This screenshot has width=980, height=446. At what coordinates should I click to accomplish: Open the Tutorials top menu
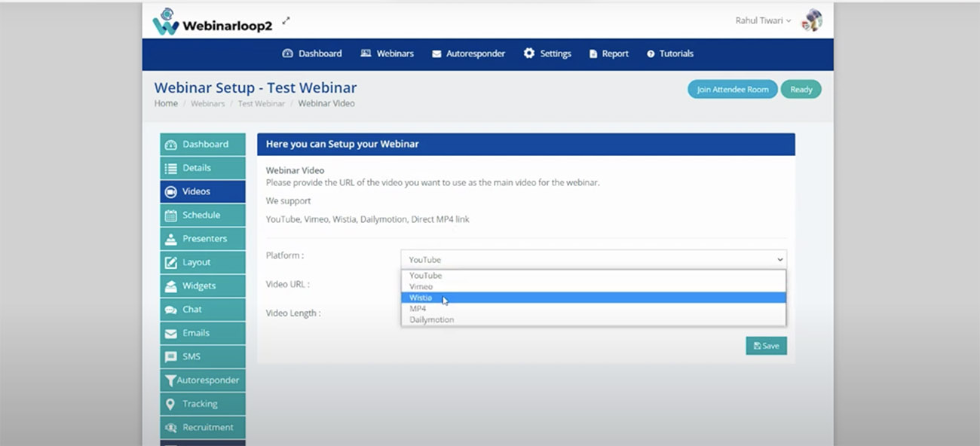coord(670,53)
